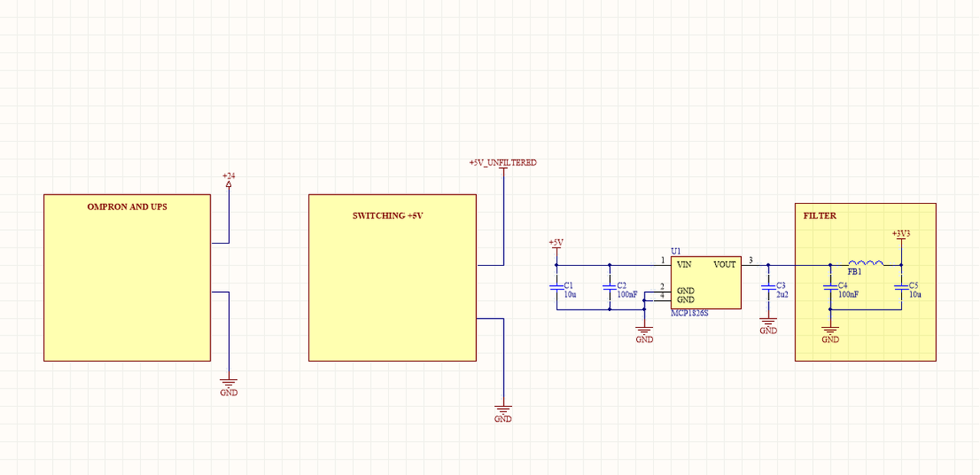
Task: Select capacitor C4 100nF symbol
Action: click(830, 287)
